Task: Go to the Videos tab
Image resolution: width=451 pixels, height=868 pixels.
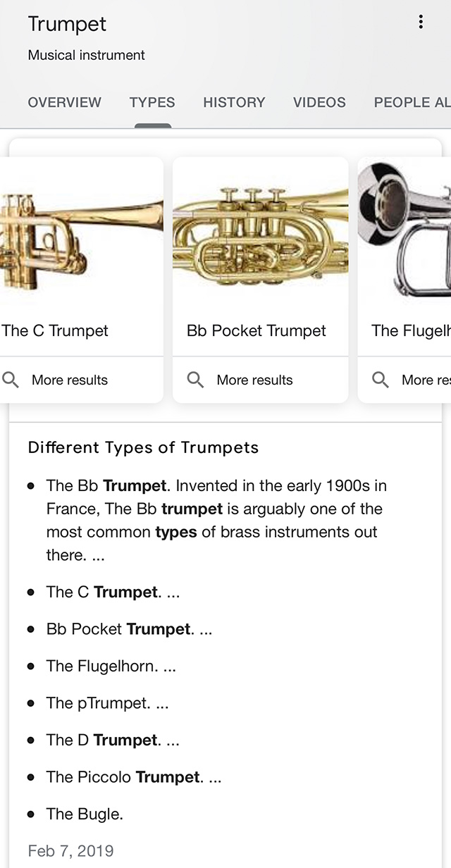Action: coord(319,102)
